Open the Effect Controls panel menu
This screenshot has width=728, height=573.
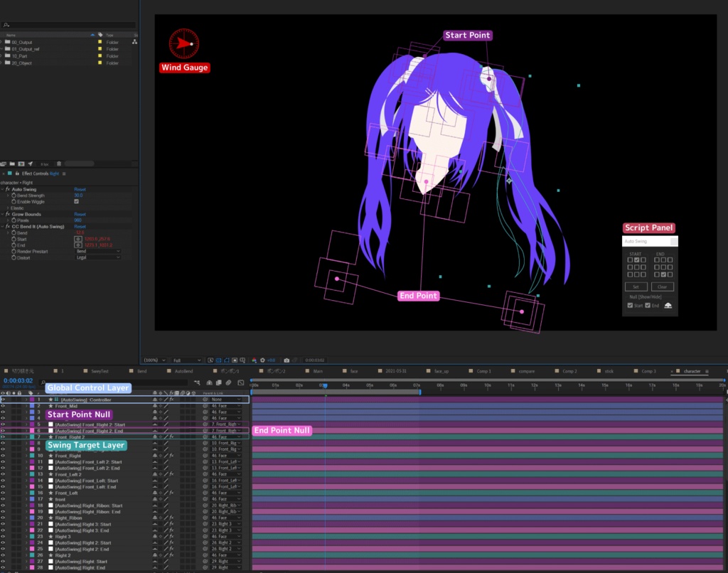click(x=64, y=173)
